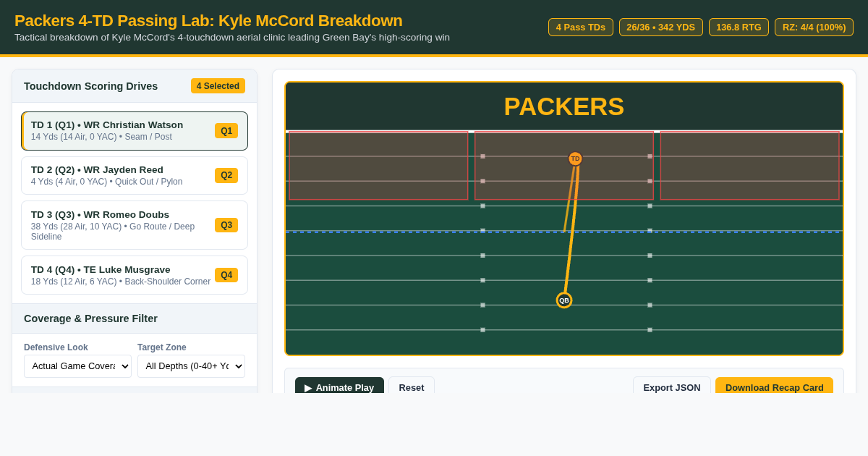Screen dimensions: 868x456
Task: Select TD 3 Romeo Doubs drive card
Action: point(135,225)
